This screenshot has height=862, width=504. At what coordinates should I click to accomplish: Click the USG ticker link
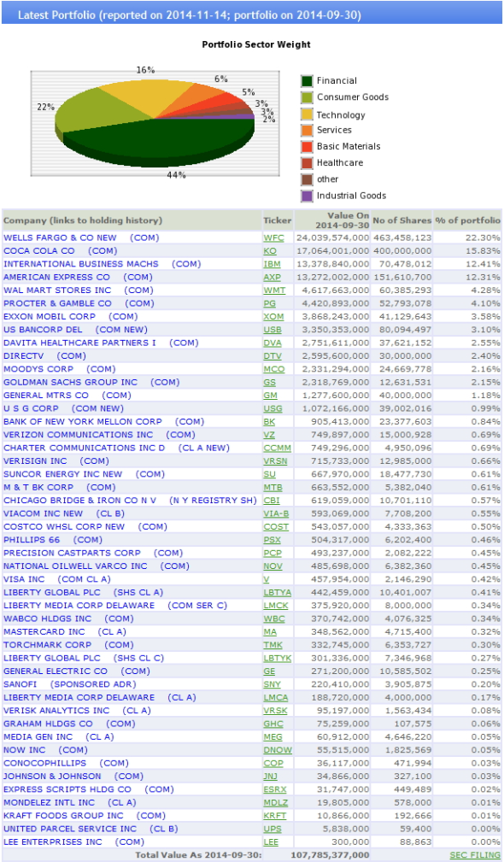tap(272, 408)
